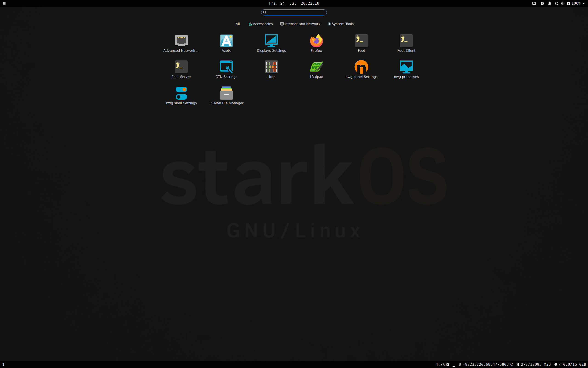Screen dimensions: 588x368
Task: Expand the panel controls dropdown arrow
Action: click(x=584, y=3)
